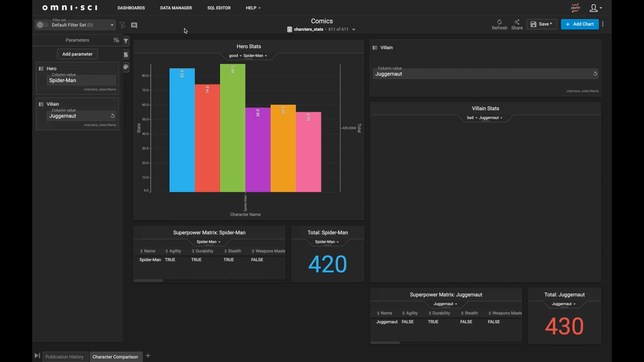Sort the Juggernaut matrix by Stealth

click(470, 313)
